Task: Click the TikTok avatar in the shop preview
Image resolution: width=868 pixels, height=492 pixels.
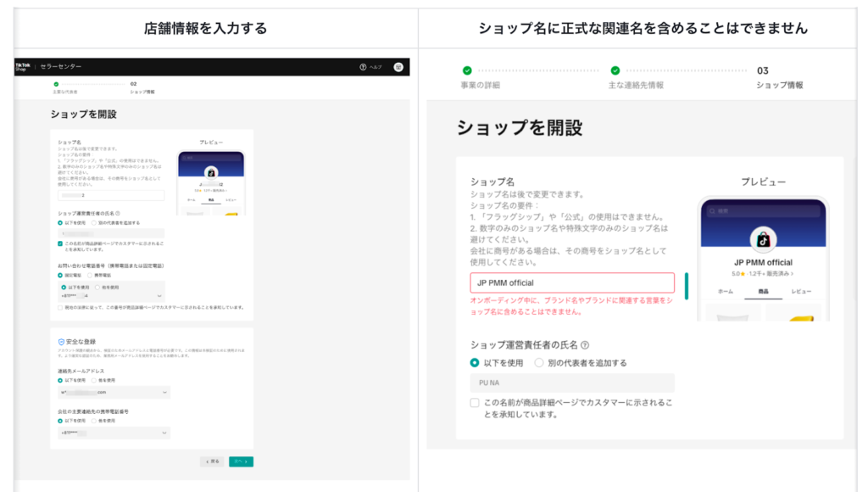Action: 763,239
